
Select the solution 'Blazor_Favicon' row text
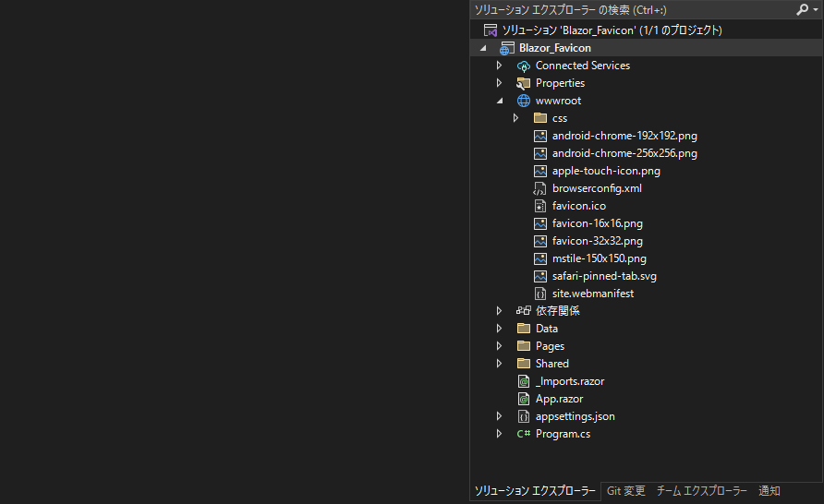pyautogui.click(x=612, y=30)
